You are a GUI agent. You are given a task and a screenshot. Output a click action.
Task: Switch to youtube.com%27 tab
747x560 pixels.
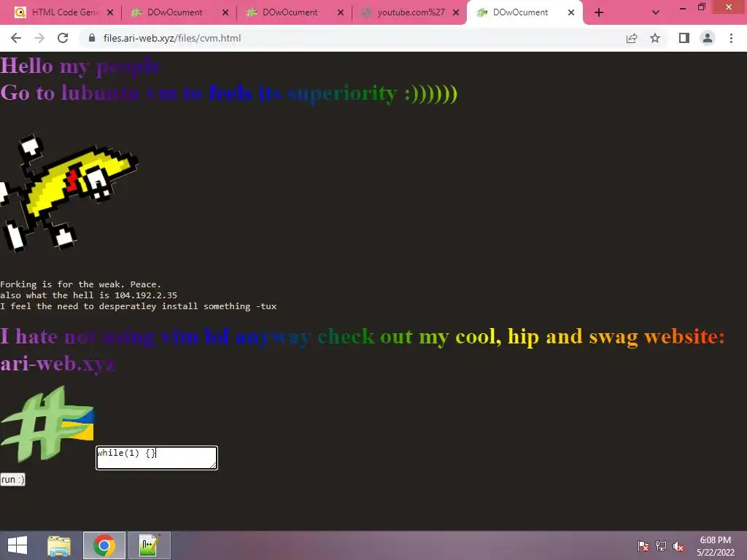406,12
